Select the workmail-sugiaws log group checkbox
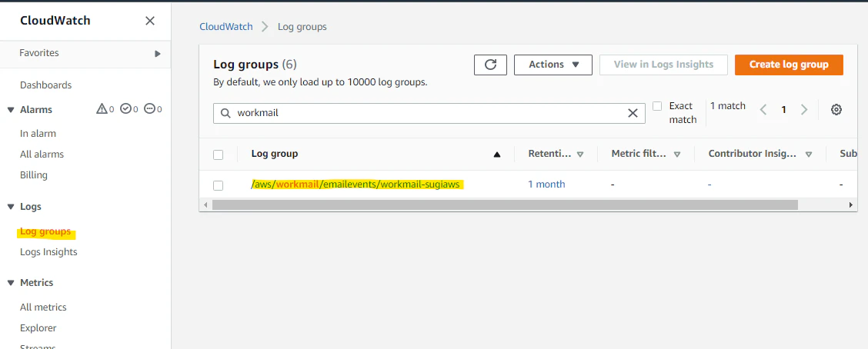 click(x=218, y=185)
